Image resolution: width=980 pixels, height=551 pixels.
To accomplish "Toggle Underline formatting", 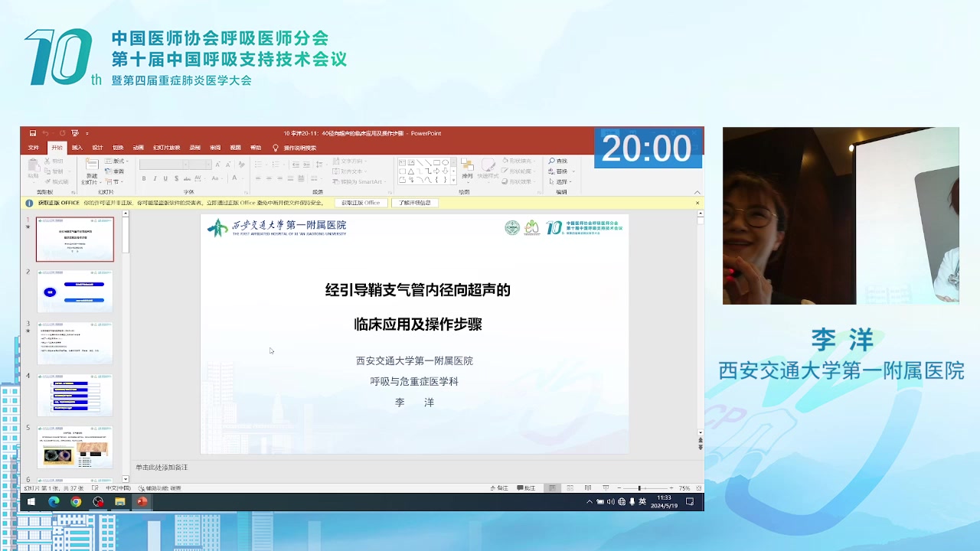I will 165,179.
